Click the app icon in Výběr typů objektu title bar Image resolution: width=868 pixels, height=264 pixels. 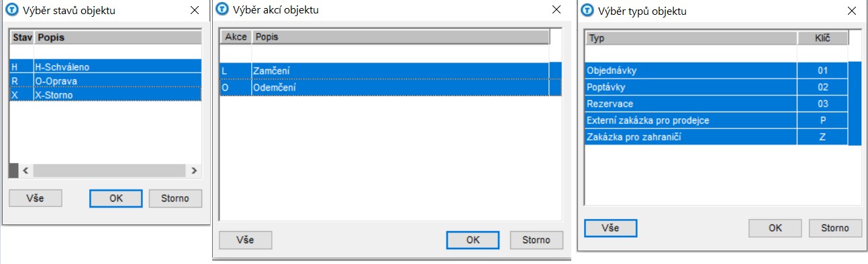(587, 11)
